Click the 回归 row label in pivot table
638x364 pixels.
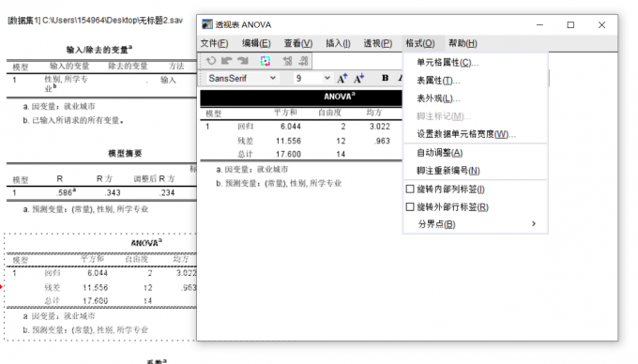click(x=246, y=127)
